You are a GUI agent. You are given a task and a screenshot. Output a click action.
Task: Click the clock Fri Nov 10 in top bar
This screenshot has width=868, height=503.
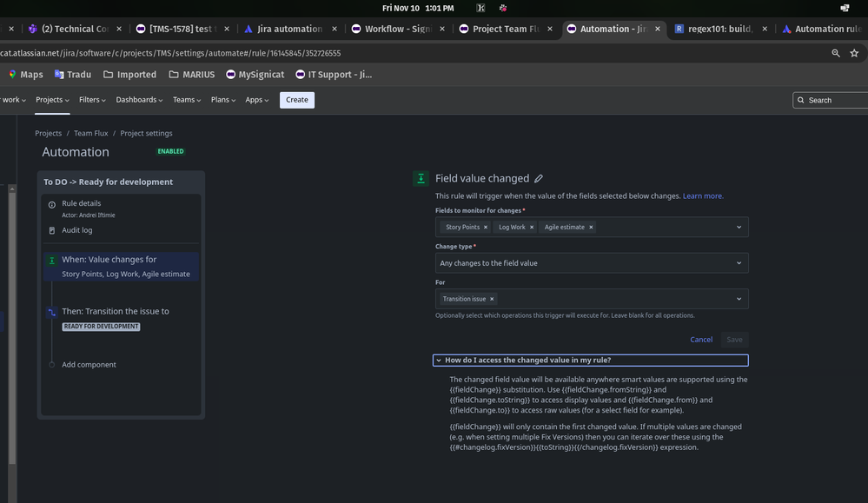click(418, 8)
